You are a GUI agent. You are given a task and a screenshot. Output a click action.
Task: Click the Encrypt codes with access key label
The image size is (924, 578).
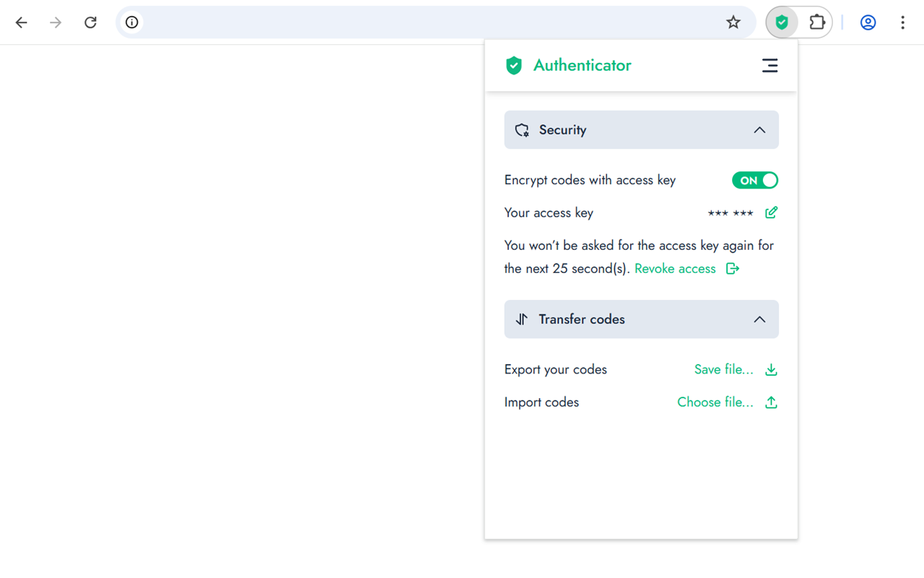click(x=590, y=181)
